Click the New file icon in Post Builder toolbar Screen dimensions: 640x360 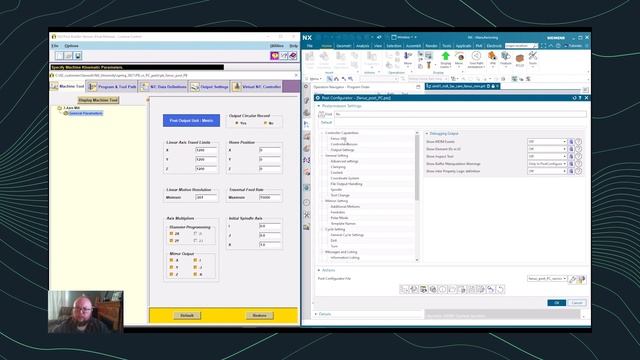coord(60,56)
